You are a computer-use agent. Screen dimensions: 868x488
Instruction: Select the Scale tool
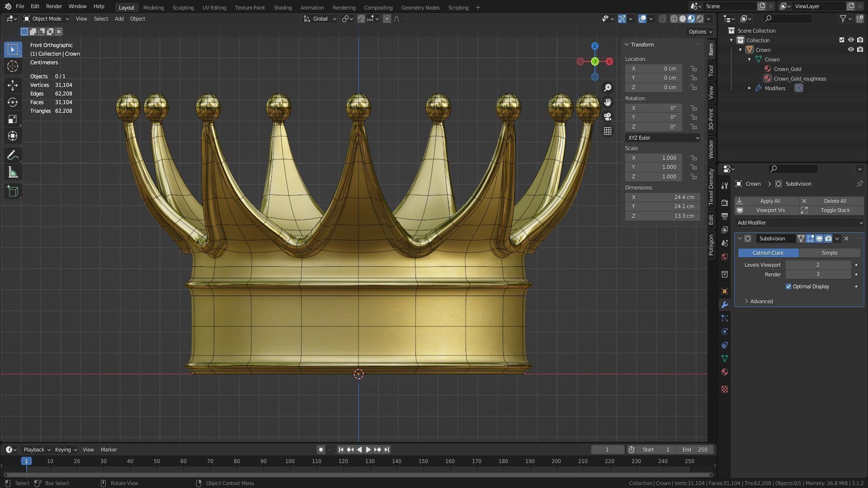[12, 119]
